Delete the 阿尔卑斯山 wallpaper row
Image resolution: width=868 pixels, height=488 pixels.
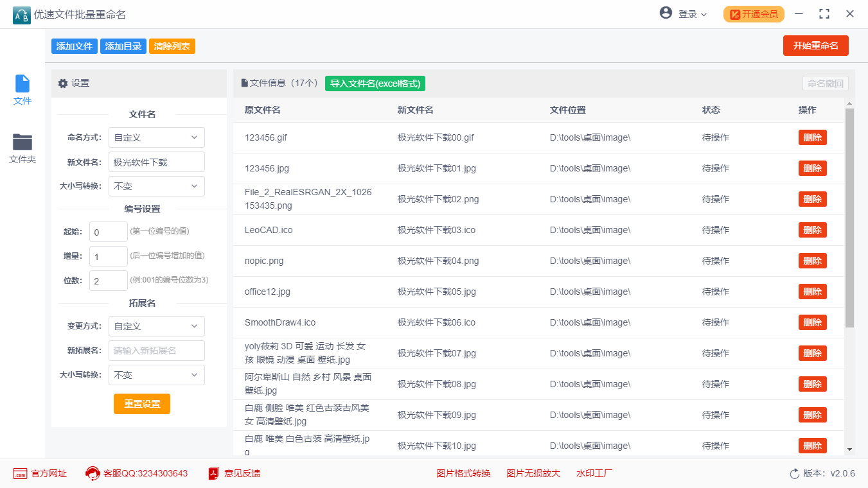point(813,384)
